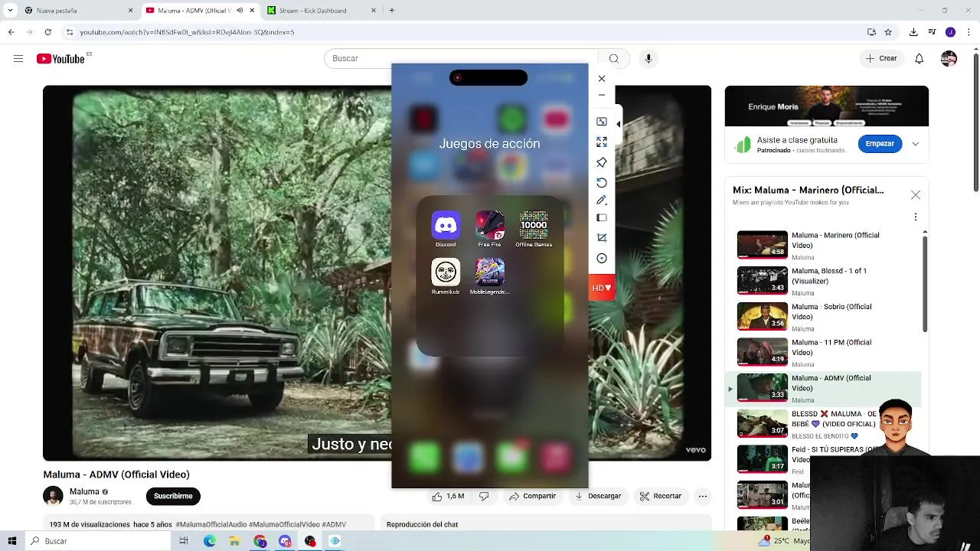
Task: Click the YouTube search field
Action: [459, 58]
